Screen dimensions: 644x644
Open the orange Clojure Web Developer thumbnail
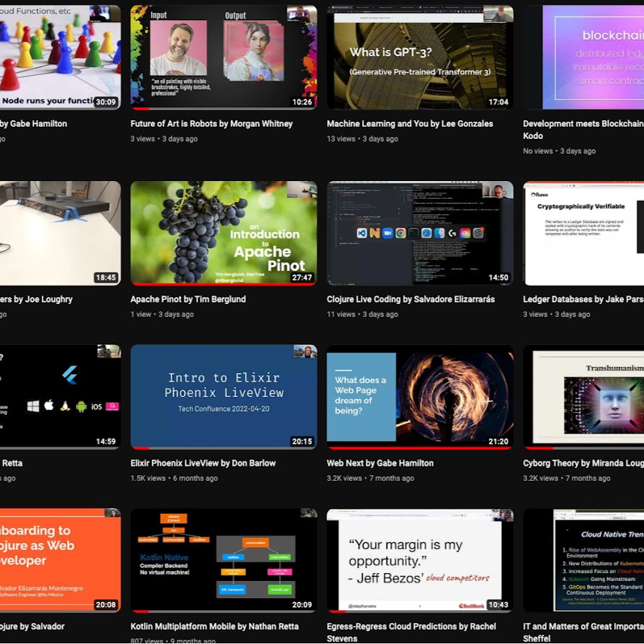(x=60, y=560)
